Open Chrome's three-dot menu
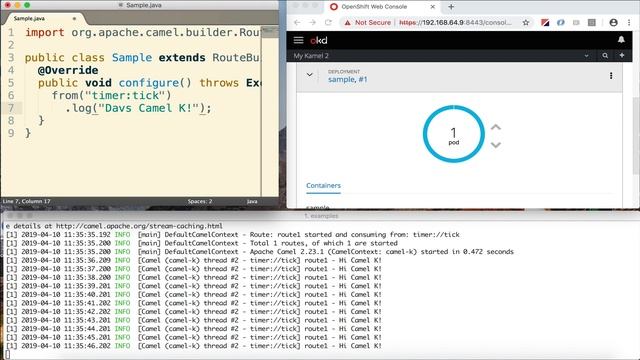The width and height of the screenshot is (640, 360). [629, 22]
